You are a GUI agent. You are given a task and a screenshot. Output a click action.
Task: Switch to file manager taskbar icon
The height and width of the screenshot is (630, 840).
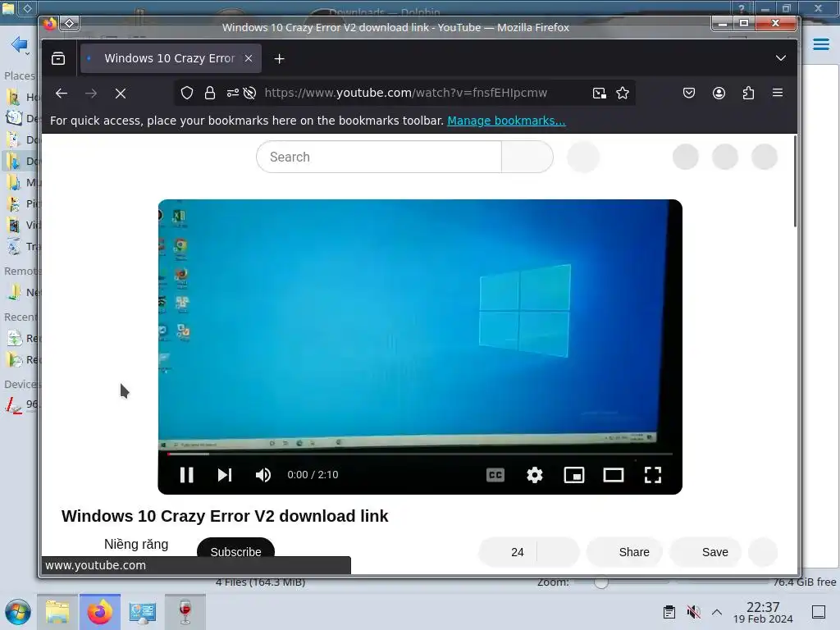pos(57,612)
